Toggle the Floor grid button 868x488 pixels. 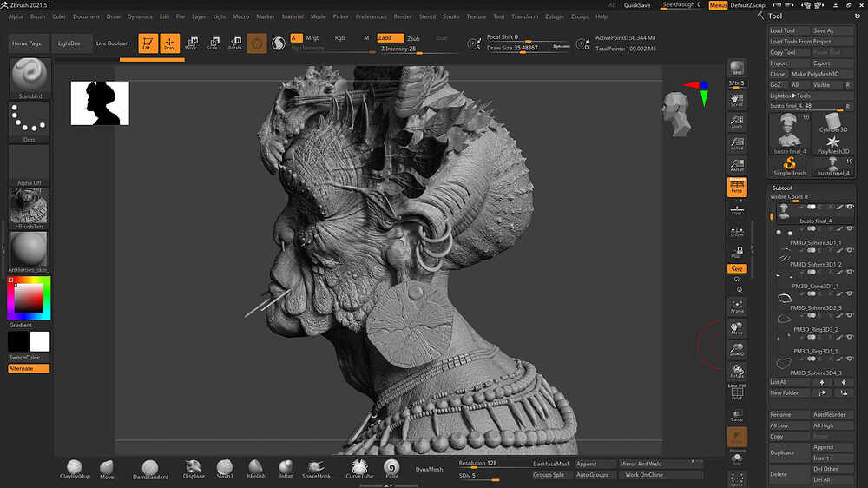[x=737, y=210]
